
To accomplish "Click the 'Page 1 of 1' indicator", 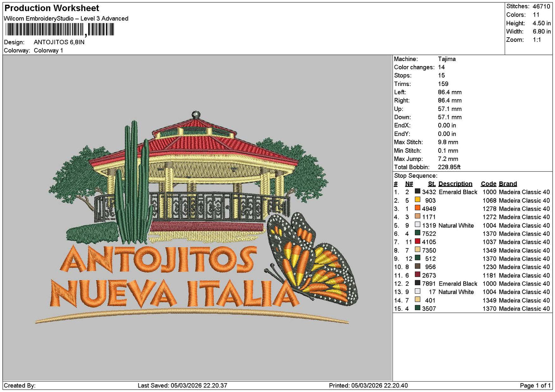I will (535, 385).
